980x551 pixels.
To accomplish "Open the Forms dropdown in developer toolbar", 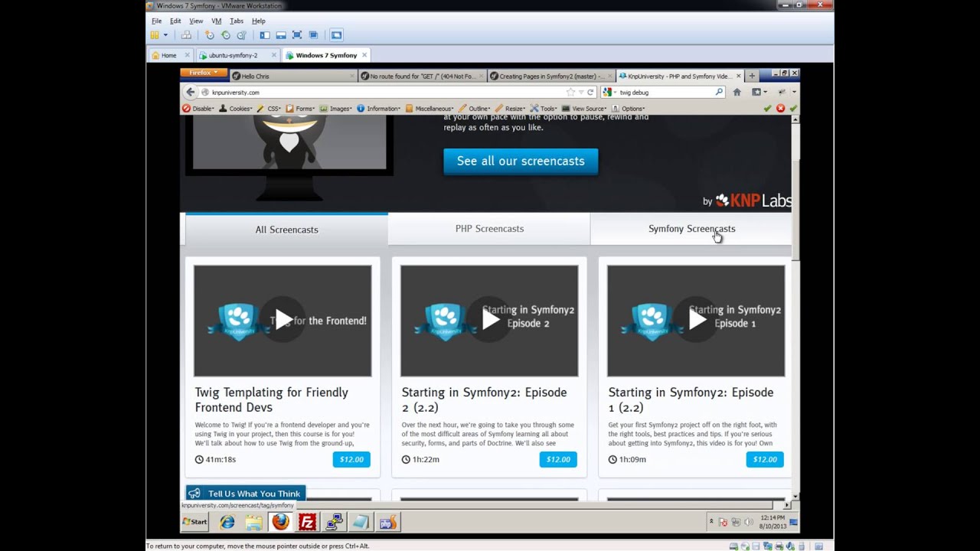I will pos(301,109).
